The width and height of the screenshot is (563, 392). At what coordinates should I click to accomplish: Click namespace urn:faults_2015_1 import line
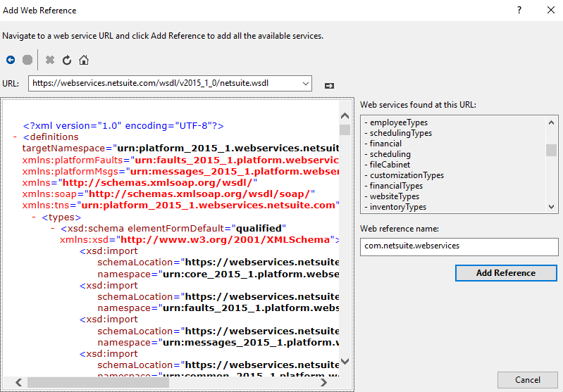point(218,308)
